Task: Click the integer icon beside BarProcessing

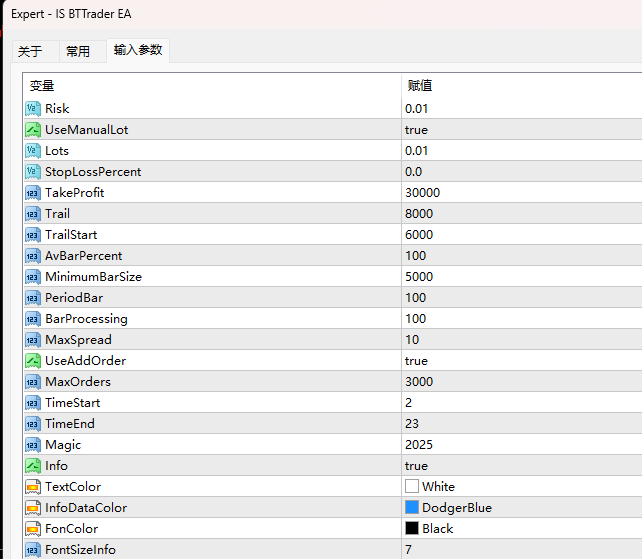Action: [33, 319]
